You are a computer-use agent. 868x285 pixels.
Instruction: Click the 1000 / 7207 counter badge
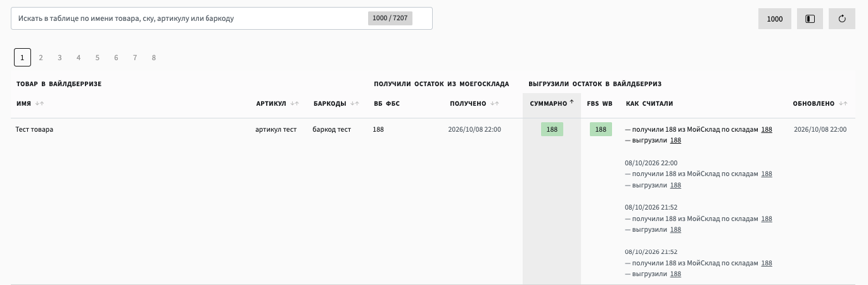coord(390,18)
